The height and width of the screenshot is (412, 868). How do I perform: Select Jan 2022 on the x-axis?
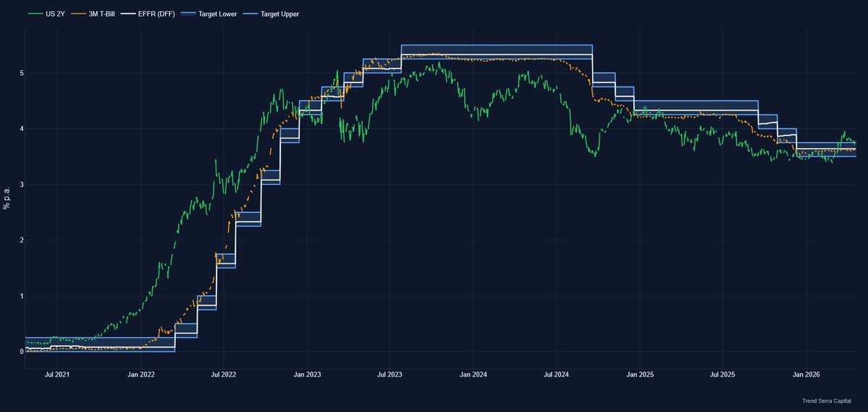pyautogui.click(x=141, y=375)
